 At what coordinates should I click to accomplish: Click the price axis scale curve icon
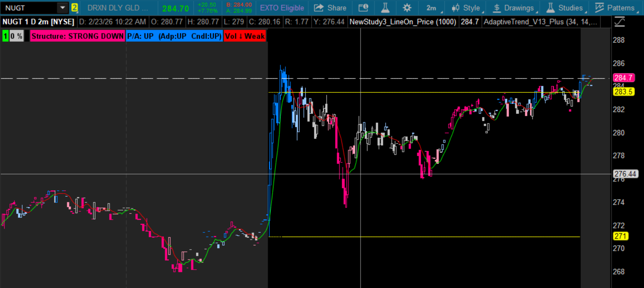click(x=620, y=22)
